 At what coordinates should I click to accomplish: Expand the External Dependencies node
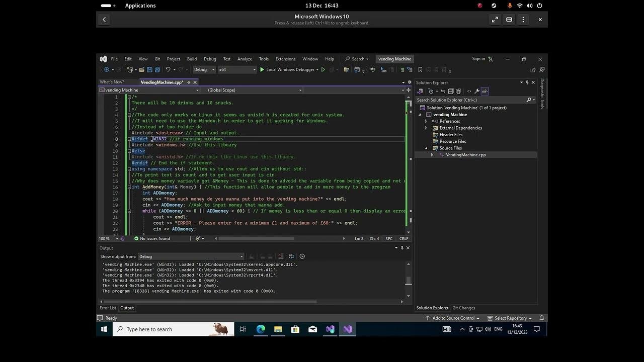coord(426,128)
